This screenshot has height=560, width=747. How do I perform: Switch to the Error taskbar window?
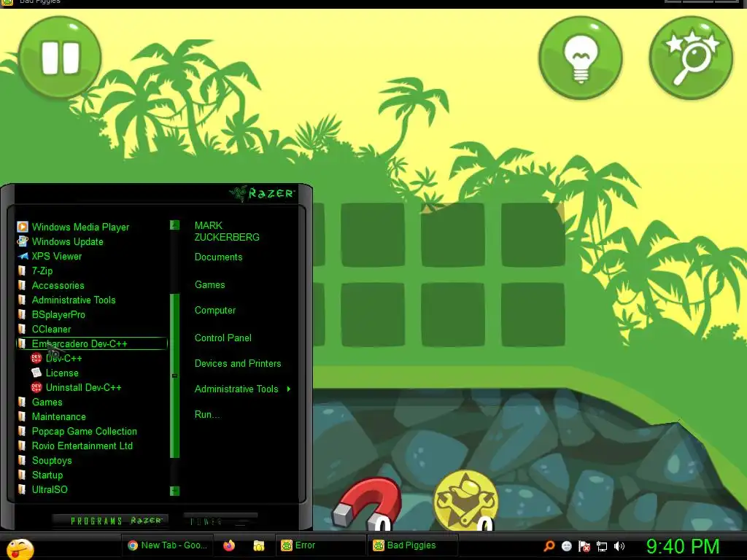(x=320, y=545)
